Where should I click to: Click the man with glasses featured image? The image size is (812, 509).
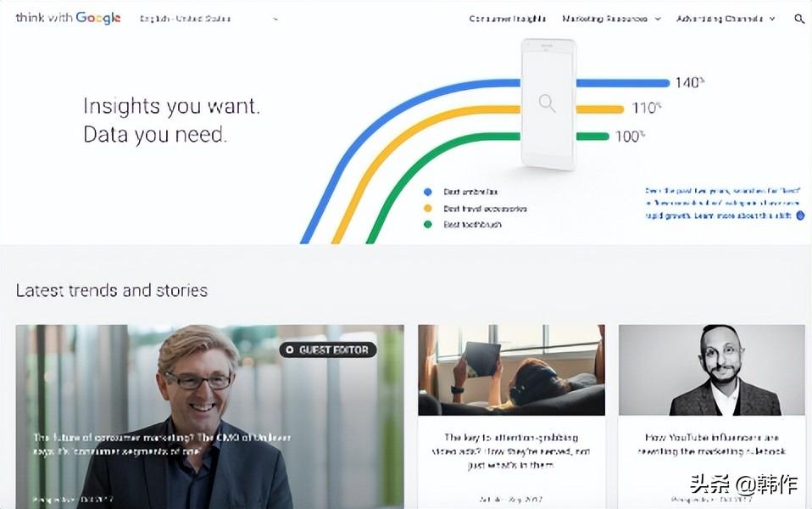[x=209, y=417]
